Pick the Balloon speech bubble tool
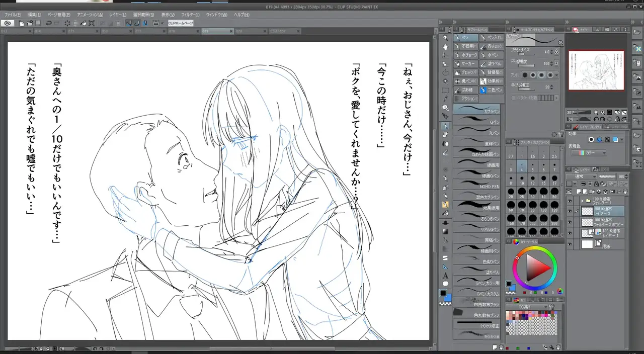Viewport: 644px width, 354px height. pyautogui.click(x=445, y=284)
